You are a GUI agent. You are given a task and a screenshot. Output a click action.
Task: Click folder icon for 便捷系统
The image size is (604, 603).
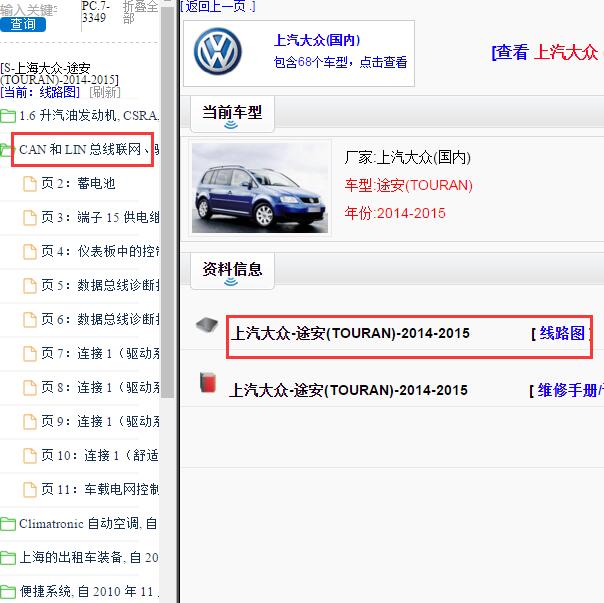[8, 592]
